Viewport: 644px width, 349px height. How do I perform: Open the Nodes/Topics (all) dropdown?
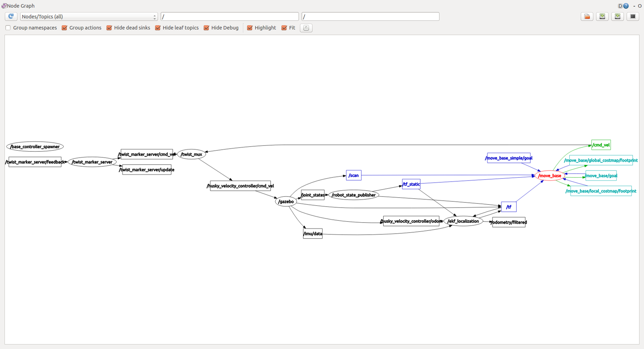click(x=89, y=16)
